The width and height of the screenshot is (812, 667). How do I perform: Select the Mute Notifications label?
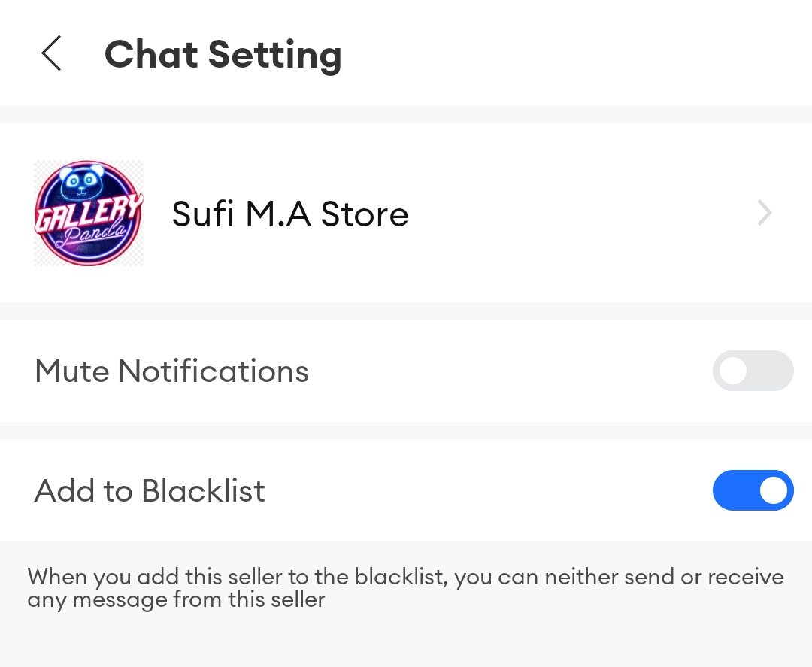coord(171,371)
